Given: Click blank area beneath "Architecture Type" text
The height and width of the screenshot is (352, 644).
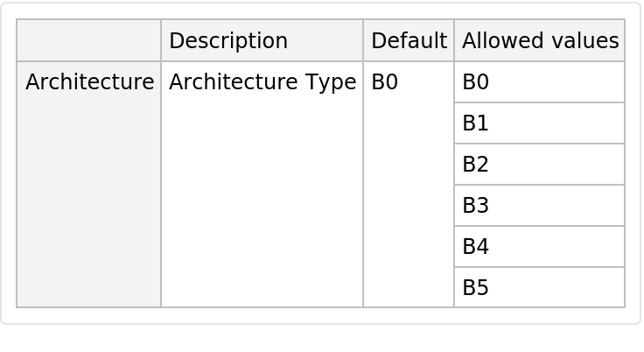Looking at the screenshot, I should (x=262, y=201).
